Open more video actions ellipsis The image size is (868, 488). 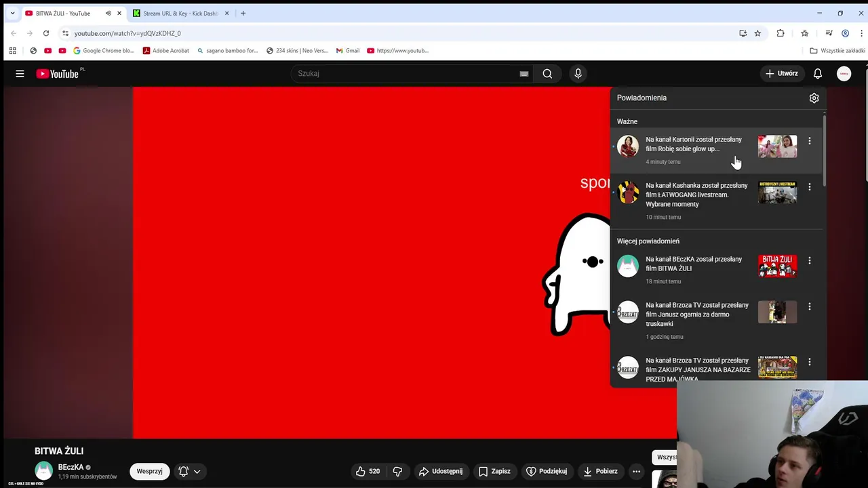point(636,471)
